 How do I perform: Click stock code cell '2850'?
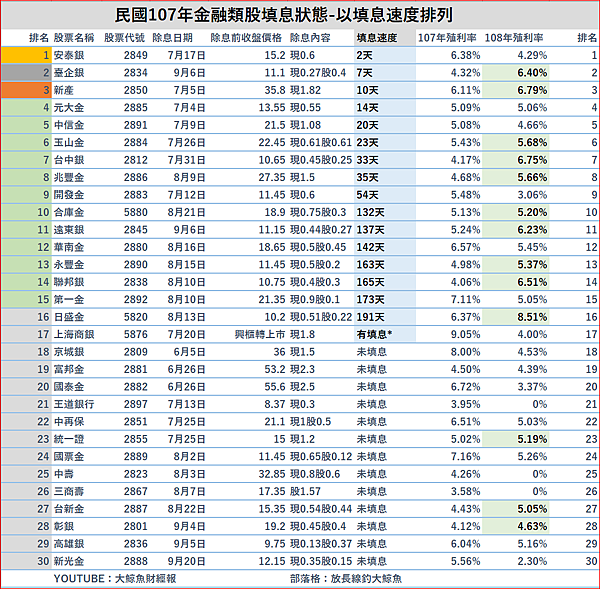[135, 90]
